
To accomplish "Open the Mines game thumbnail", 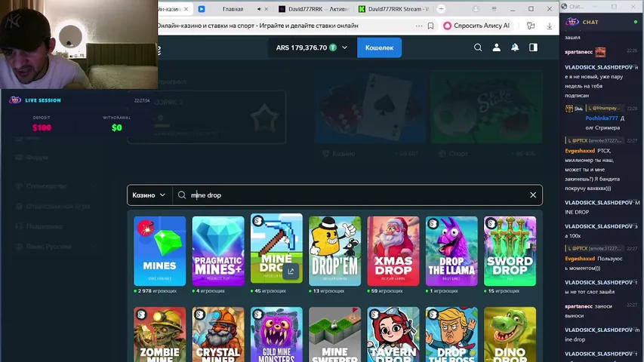I will point(160,251).
